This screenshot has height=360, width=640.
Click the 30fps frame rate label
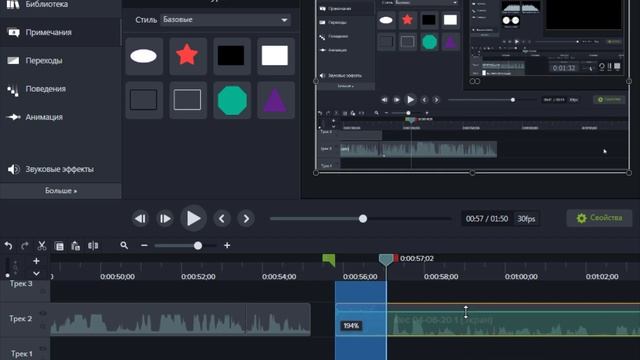pos(526,219)
